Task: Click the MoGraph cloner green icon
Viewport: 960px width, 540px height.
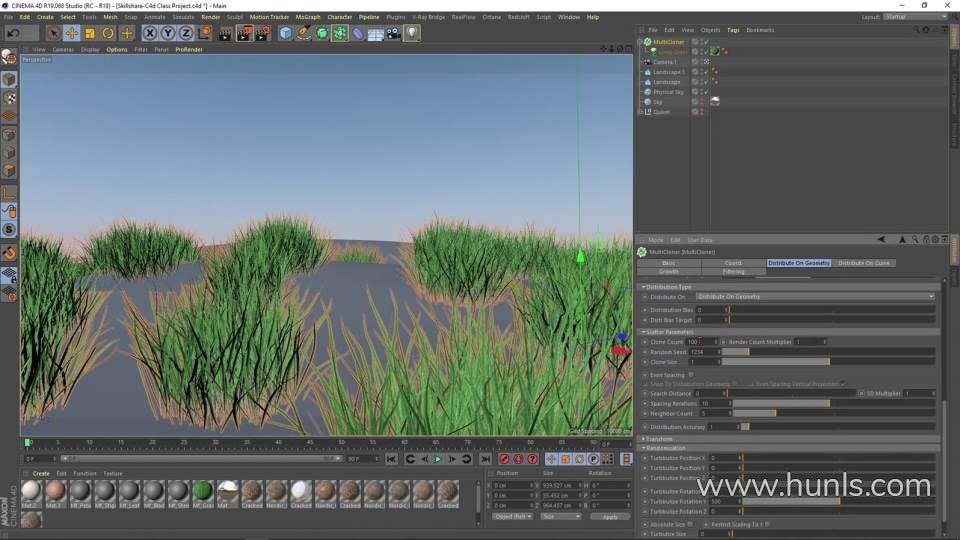Action: tap(340, 33)
